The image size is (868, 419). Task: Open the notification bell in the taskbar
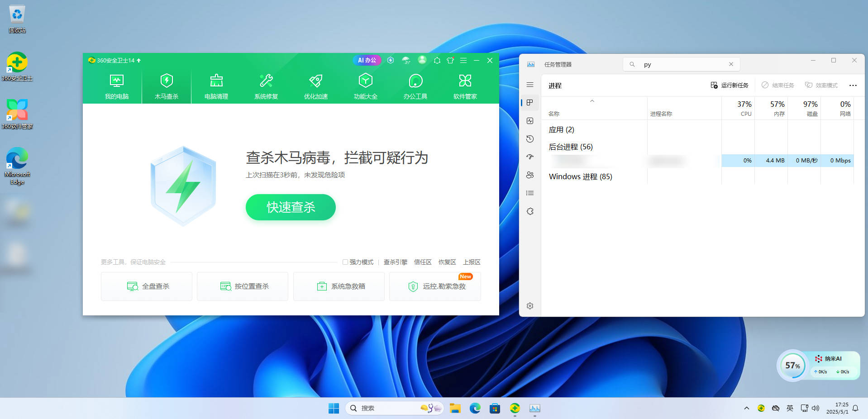[855, 408]
